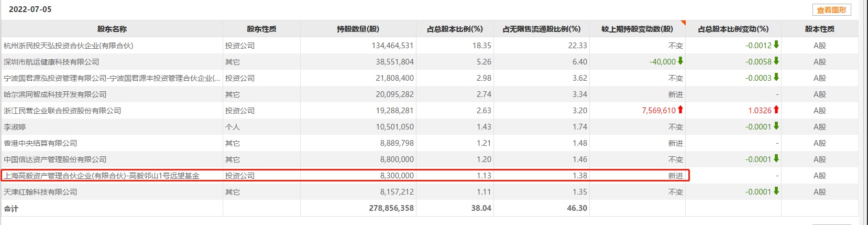The height and width of the screenshot is (225, 868).
Task: Click the 占总股本比例变动(%) header
Action: point(733,29)
